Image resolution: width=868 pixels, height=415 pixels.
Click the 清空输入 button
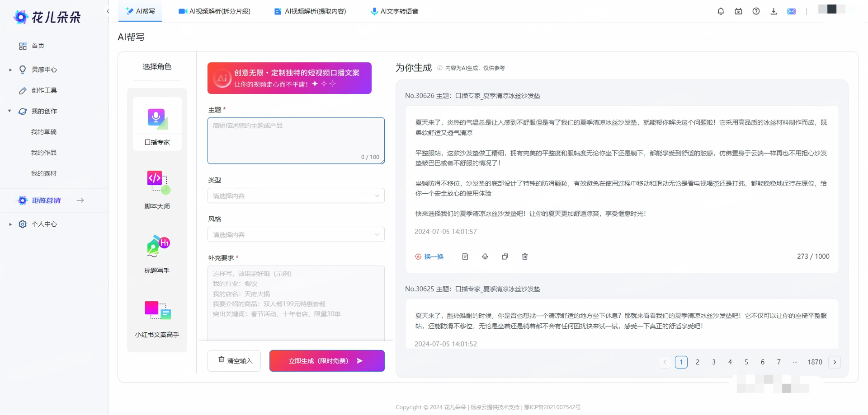(234, 361)
